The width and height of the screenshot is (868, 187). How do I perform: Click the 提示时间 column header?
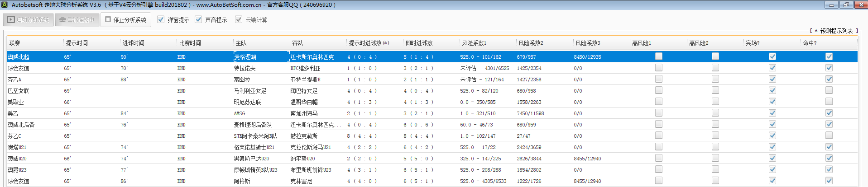(77, 43)
